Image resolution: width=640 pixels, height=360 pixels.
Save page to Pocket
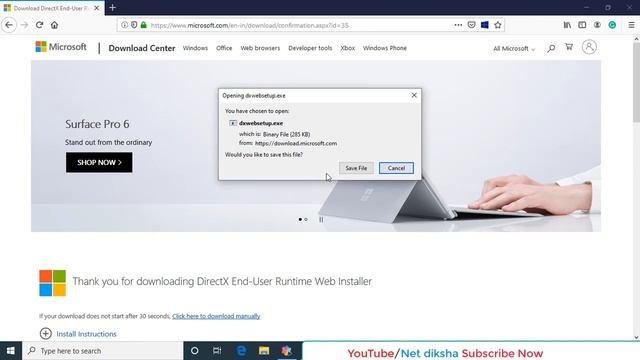tap(471, 25)
